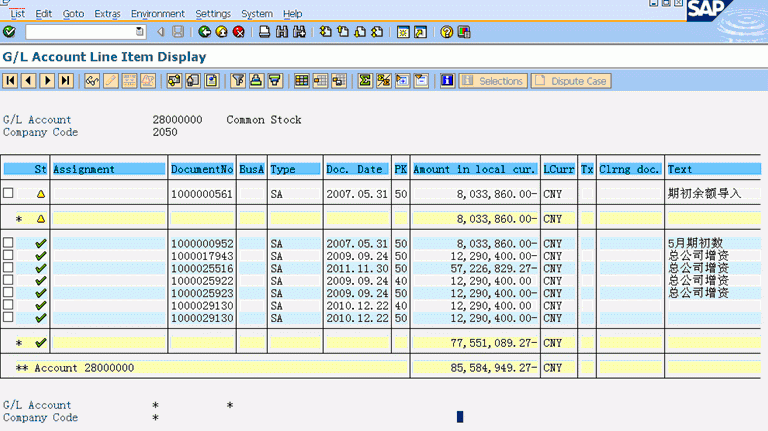This screenshot has width=768, height=431.
Task: Tick checkbox for 100029130 posting key 40
Action: [x=8, y=305]
